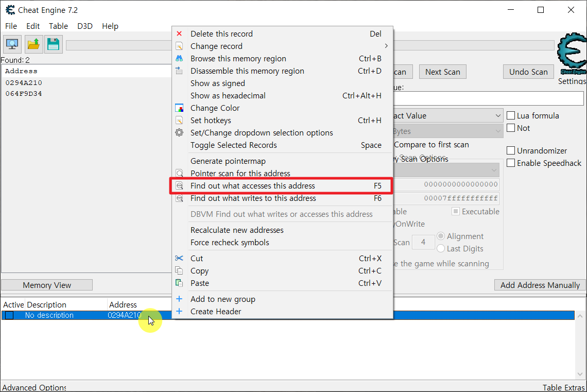The image size is (587, 392).
Task: Check Enable Speedhack
Action: 511,163
